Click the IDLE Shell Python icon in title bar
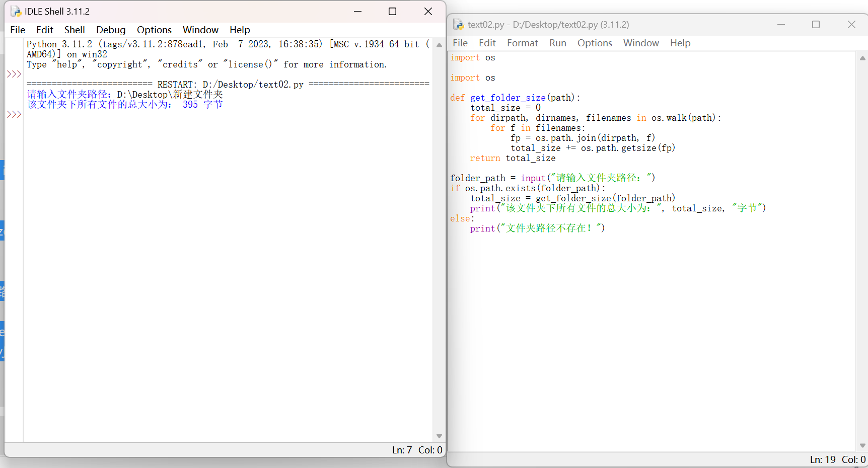The image size is (868, 468). (16, 11)
